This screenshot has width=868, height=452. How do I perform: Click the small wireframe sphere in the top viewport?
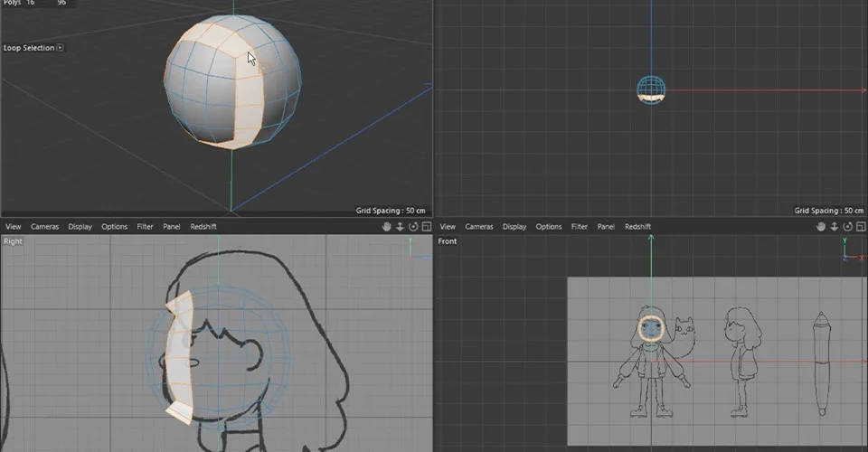click(x=651, y=89)
